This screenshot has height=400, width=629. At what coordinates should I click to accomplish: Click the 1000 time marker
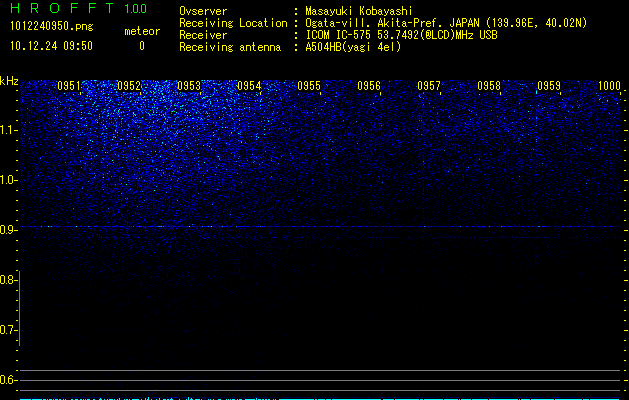[609, 86]
